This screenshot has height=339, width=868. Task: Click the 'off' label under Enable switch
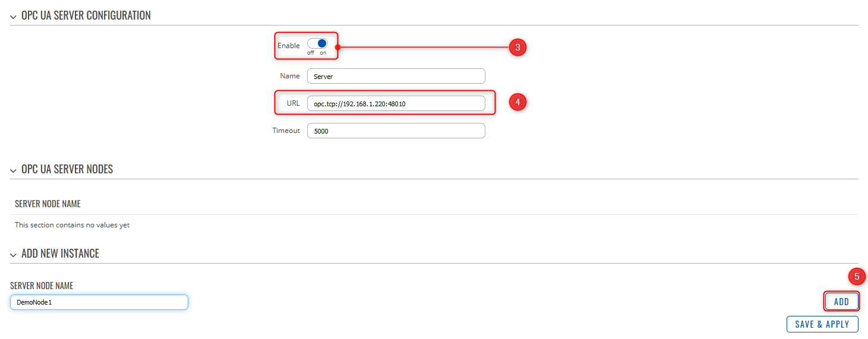(x=311, y=53)
